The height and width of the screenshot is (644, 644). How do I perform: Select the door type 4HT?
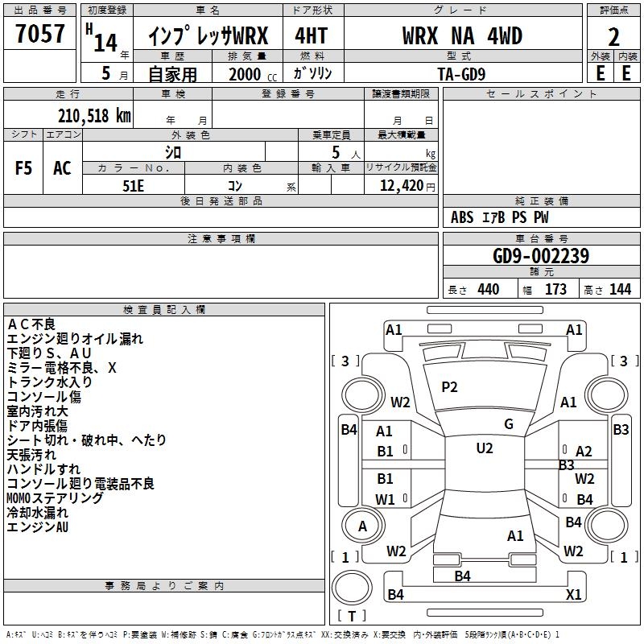311,35
